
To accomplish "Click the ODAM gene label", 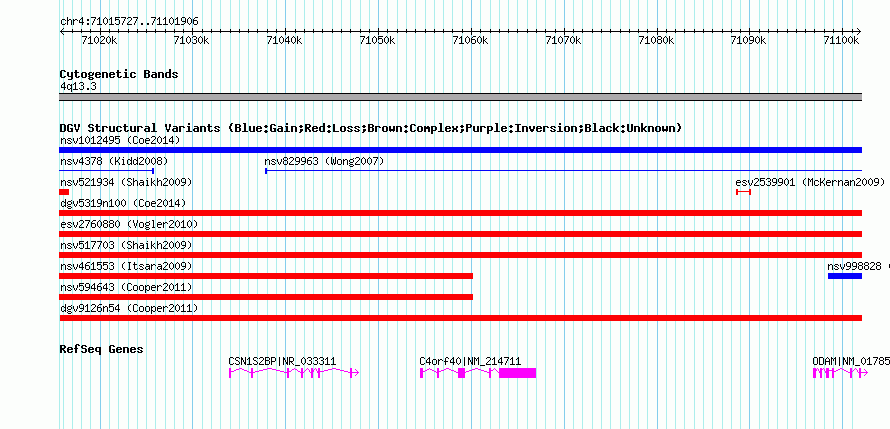I will (x=851, y=361).
